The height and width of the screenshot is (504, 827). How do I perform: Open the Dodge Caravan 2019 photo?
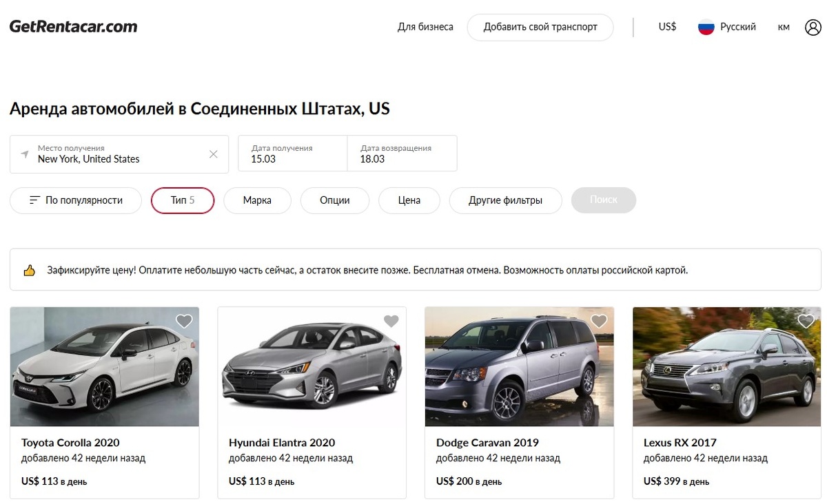(520, 367)
